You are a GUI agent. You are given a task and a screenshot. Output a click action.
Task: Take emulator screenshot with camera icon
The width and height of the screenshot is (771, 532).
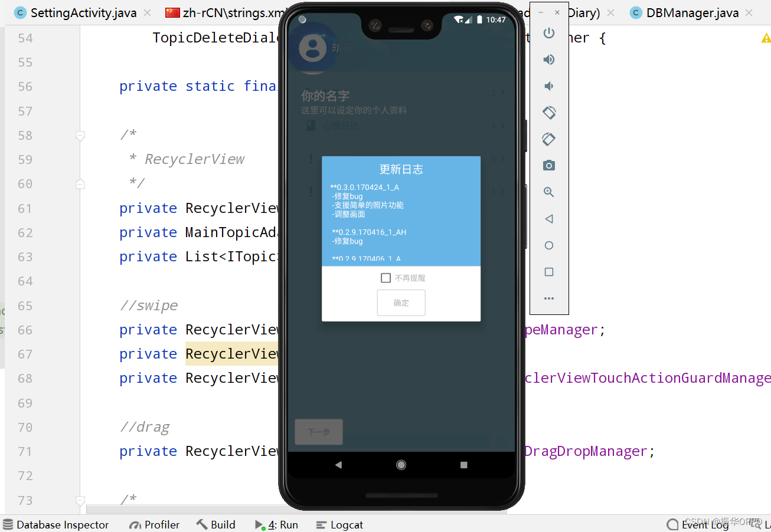tap(549, 166)
